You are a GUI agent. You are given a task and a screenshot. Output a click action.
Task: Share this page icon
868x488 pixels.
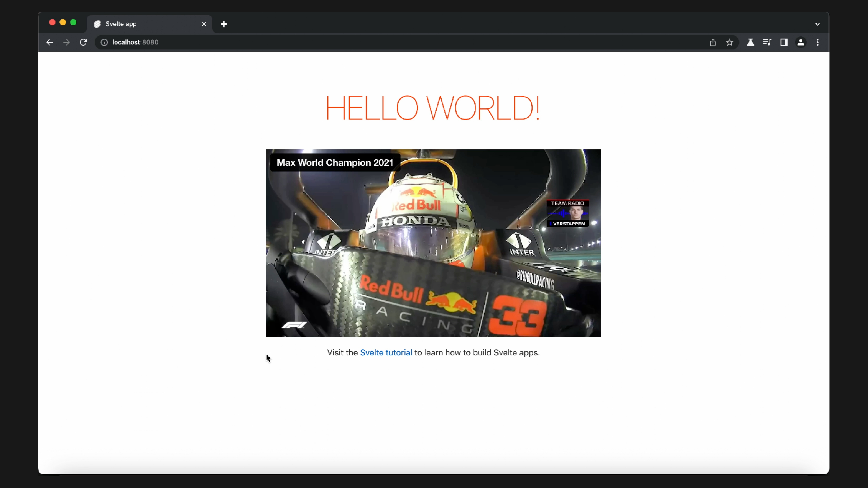point(713,43)
